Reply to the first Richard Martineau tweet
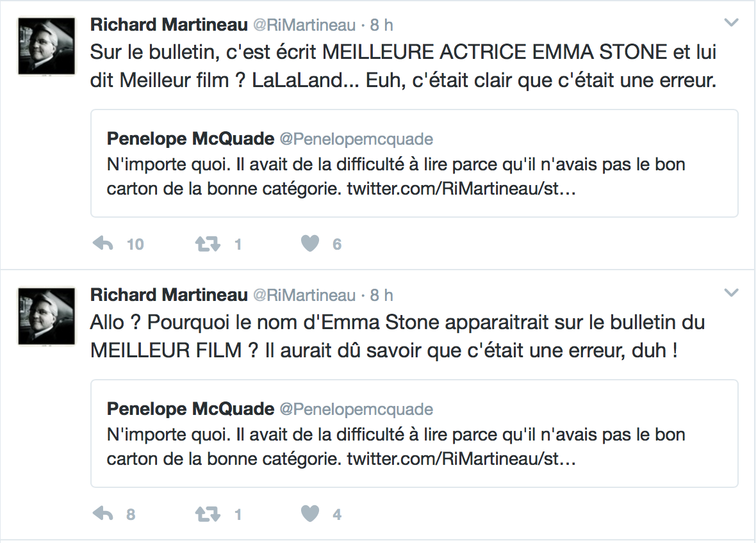The width and height of the screenshot is (756, 543). (x=103, y=244)
